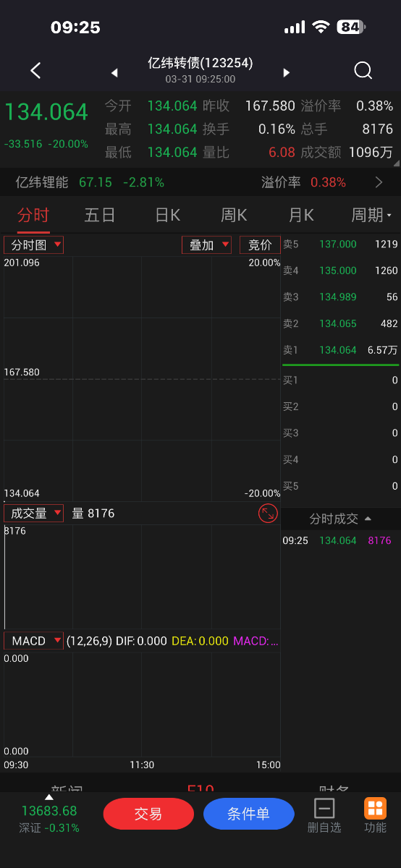The width and height of the screenshot is (401, 868).
Task: Open the 功能 functions grid icon
Action: tap(375, 815)
